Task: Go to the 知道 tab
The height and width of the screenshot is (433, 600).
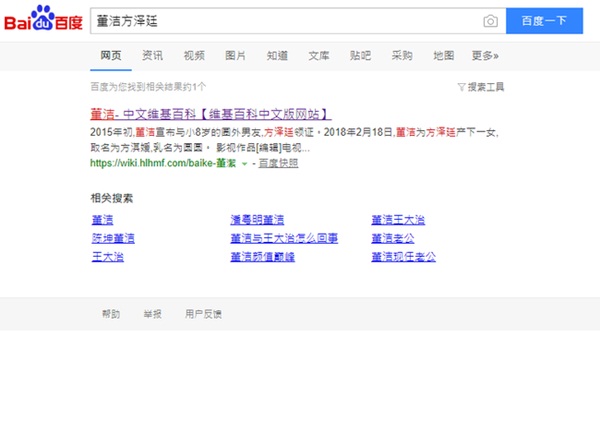Action: [277, 56]
